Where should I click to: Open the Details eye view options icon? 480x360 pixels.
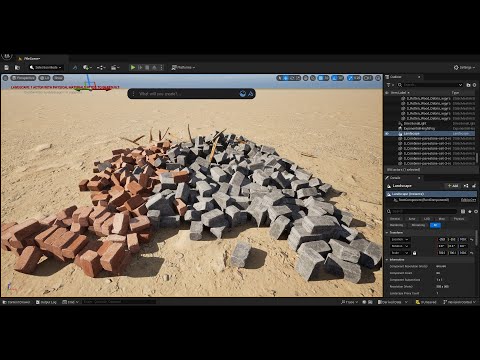pos(476,211)
